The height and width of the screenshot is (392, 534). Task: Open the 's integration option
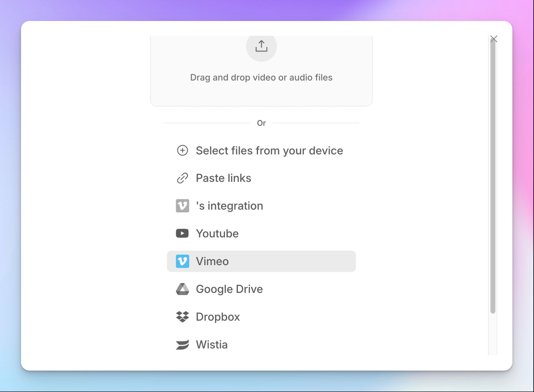pyautogui.click(x=261, y=206)
